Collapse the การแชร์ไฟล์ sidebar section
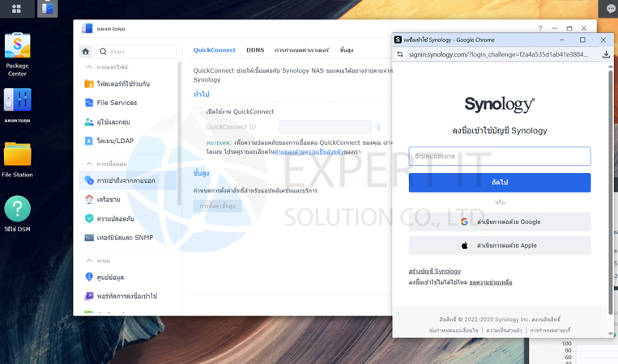Screen dimensions: 618x364 pos(89,67)
